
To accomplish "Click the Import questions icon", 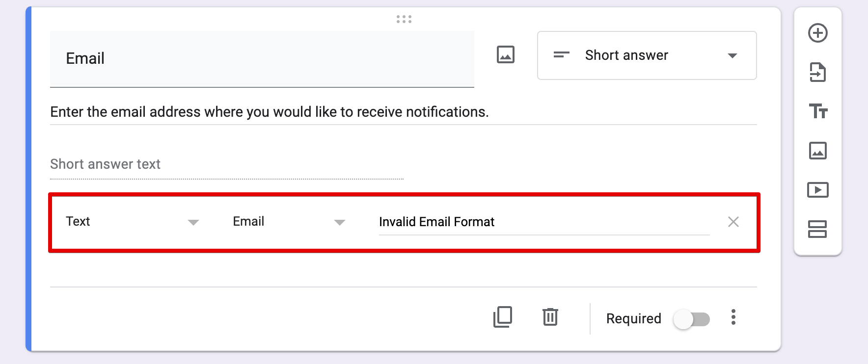I will coord(817,72).
